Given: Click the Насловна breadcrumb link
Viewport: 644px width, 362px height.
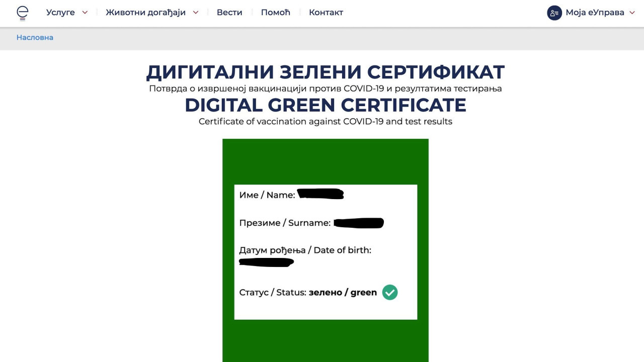Looking at the screenshot, I should tap(35, 38).
